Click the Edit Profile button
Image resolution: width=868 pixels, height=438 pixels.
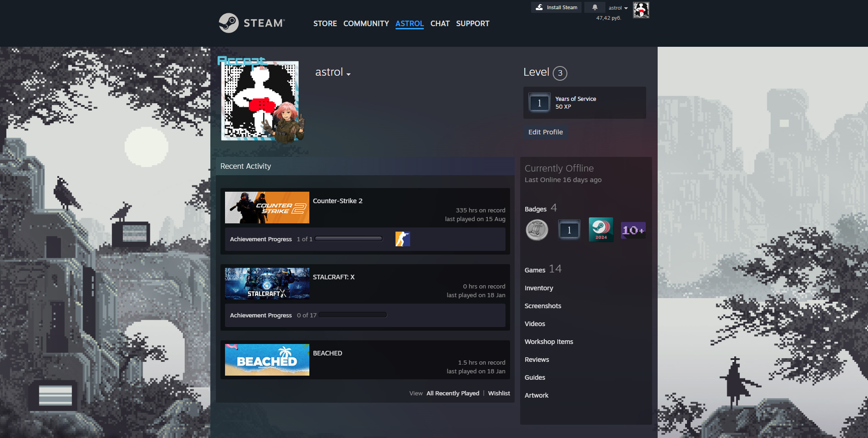point(545,132)
